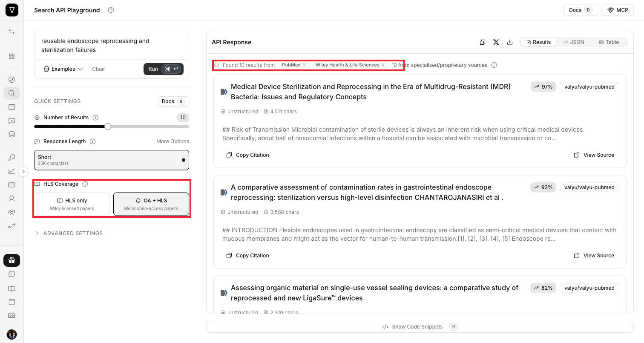The width and height of the screenshot is (644, 343).
Task: Run the search query
Action: [164, 69]
